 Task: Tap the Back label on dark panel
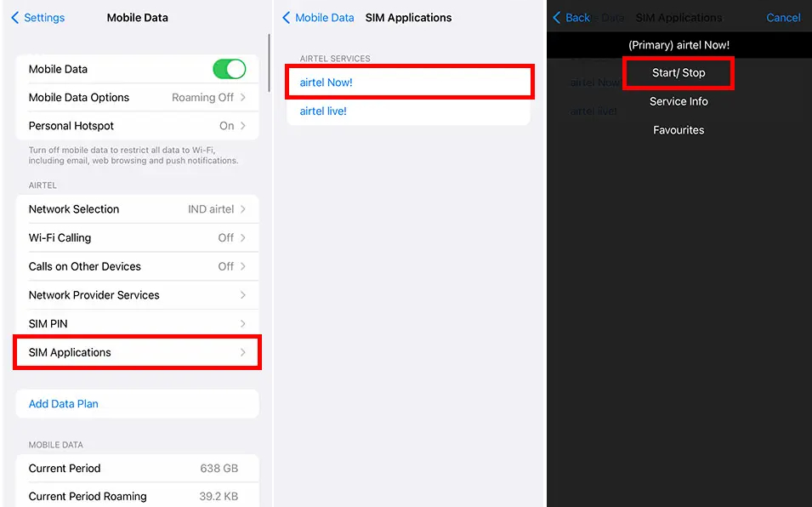click(x=577, y=18)
